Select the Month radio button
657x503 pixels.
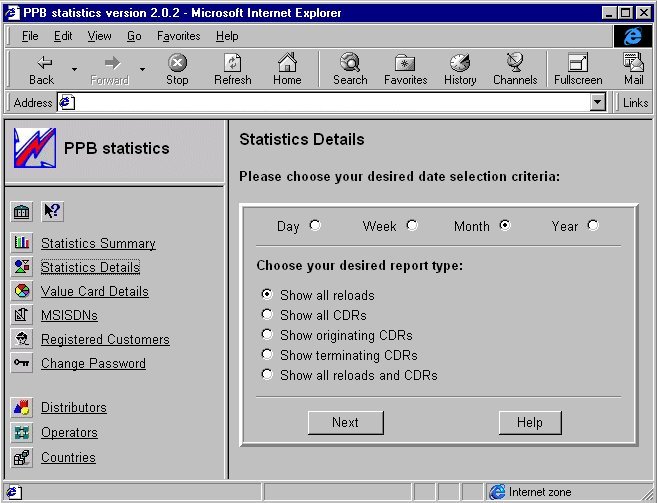(x=505, y=226)
